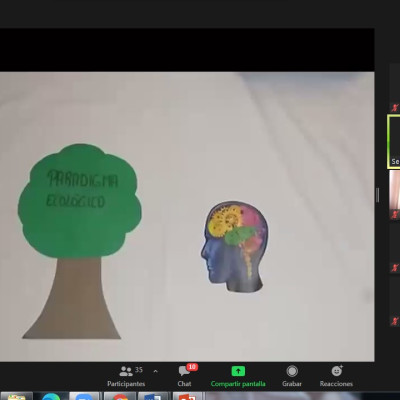Viewport: 400px width, 400px height.
Task: Click the muted microphone icon on top thumbnail
Action: pyautogui.click(x=395, y=108)
